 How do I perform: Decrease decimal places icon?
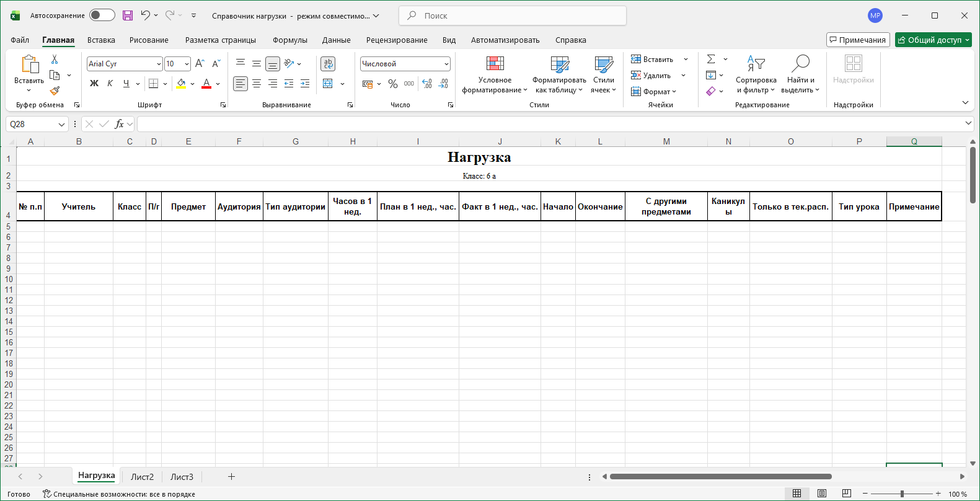tap(443, 83)
